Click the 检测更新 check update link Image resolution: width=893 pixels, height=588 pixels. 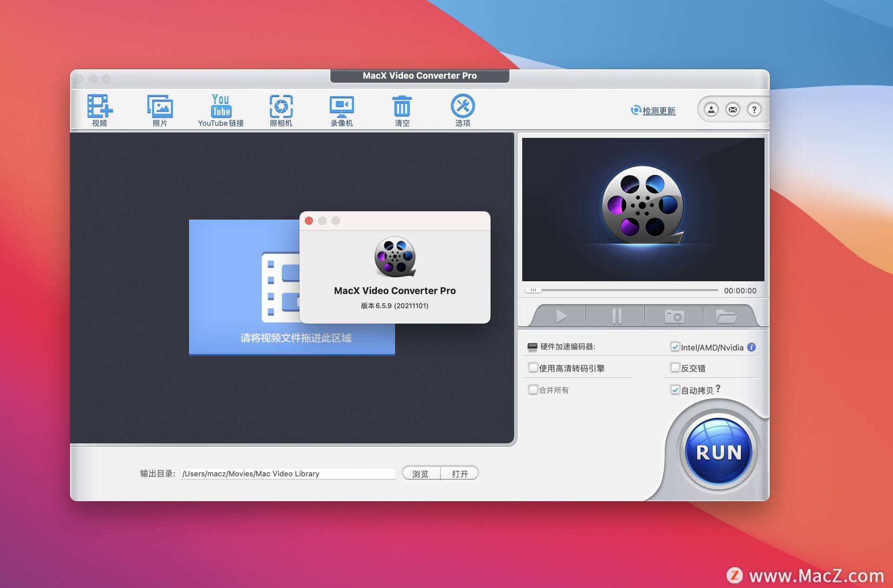653,111
